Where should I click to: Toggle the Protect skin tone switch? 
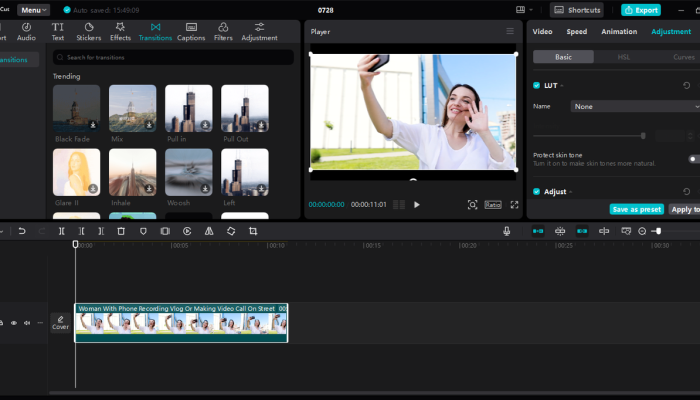pos(693,159)
